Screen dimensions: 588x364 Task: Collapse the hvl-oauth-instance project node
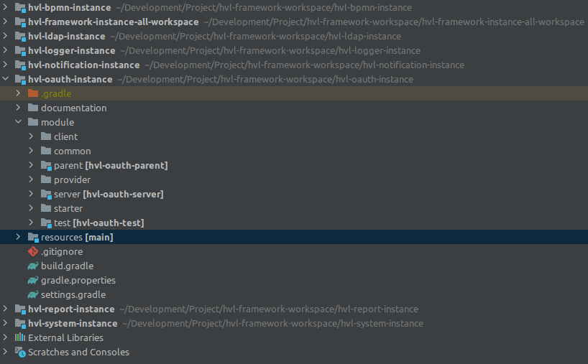pyautogui.click(x=5, y=79)
